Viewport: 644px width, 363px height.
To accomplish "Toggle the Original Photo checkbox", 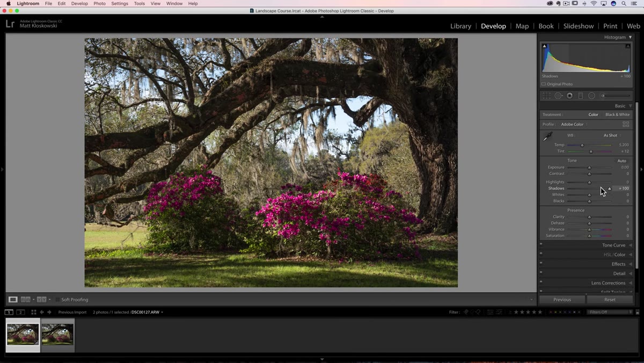I will (544, 84).
